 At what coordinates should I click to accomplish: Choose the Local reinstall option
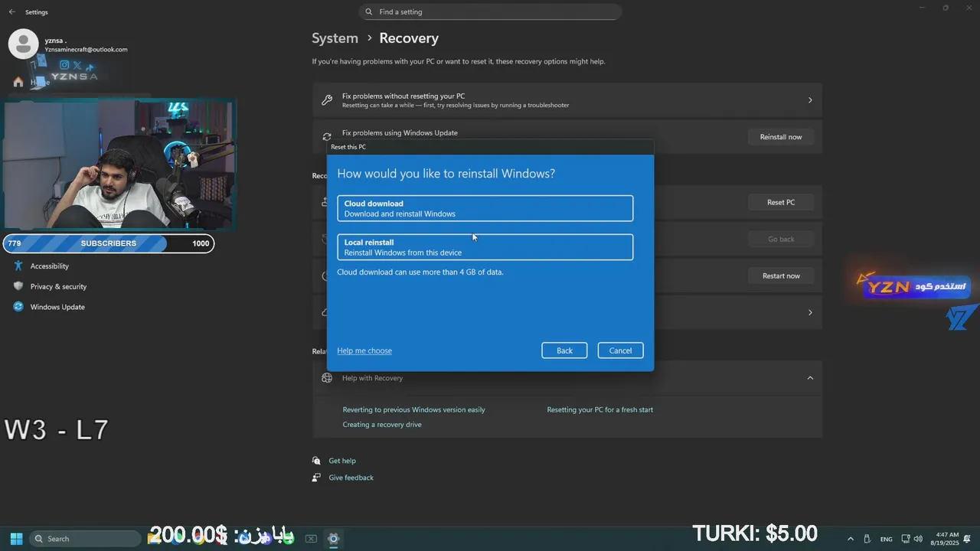[x=485, y=247]
